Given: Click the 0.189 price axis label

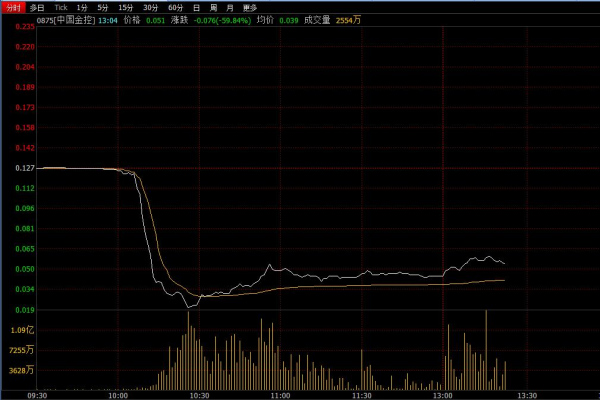Looking at the screenshot, I should [x=25, y=87].
